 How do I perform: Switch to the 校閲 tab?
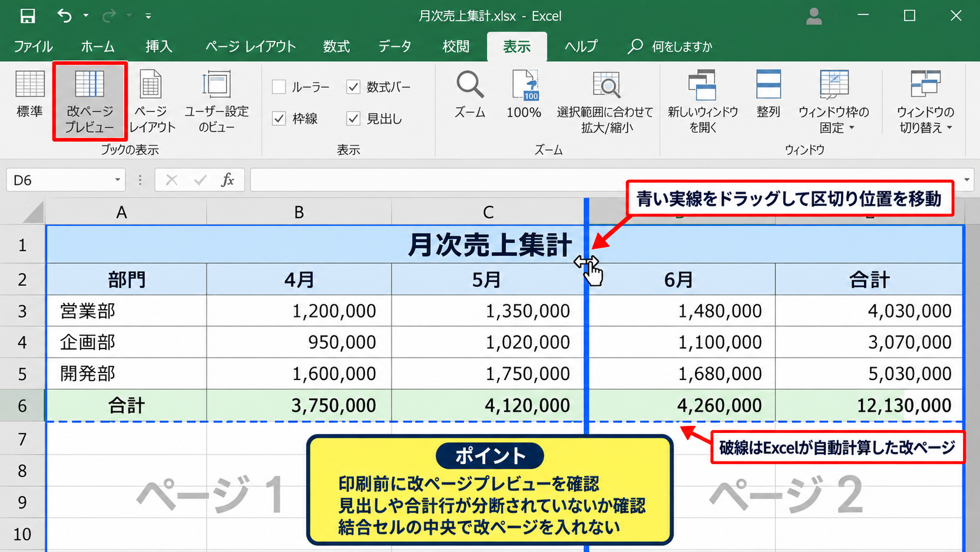coord(455,46)
